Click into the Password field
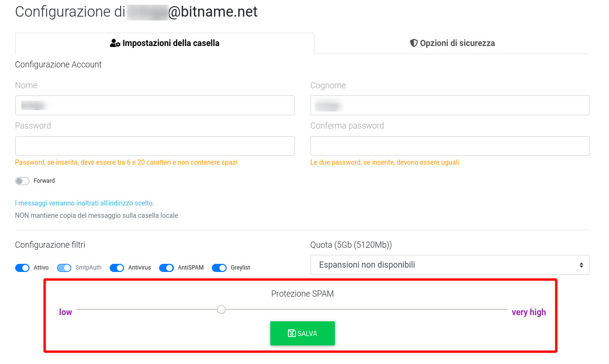Viewport: 609px width, 364px height. pos(155,146)
